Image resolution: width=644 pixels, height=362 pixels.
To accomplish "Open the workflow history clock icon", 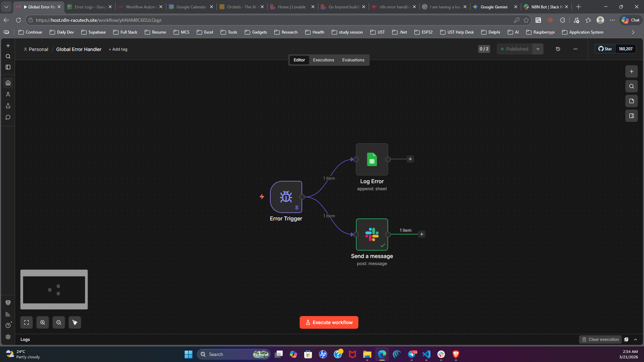I will [x=558, y=49].
